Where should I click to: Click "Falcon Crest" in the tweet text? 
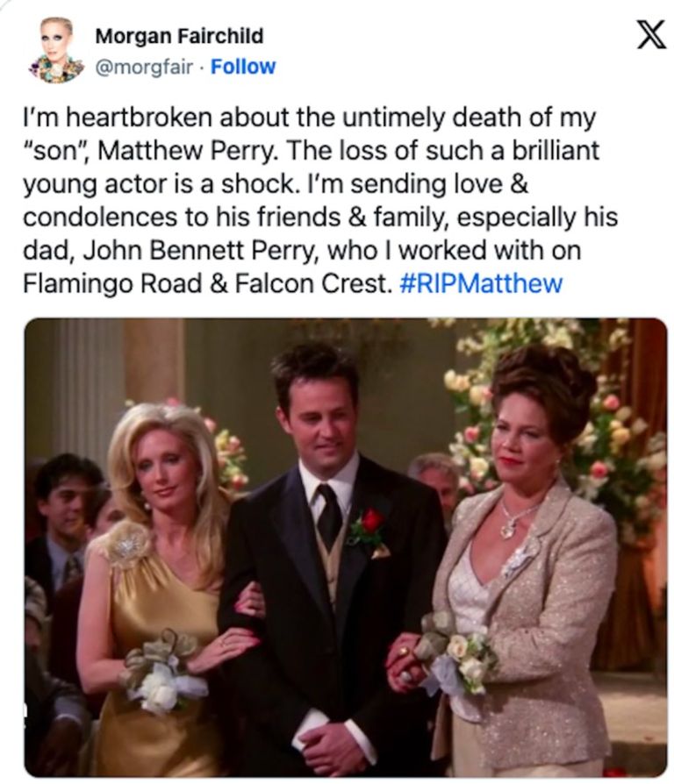[x=310, y=284]
